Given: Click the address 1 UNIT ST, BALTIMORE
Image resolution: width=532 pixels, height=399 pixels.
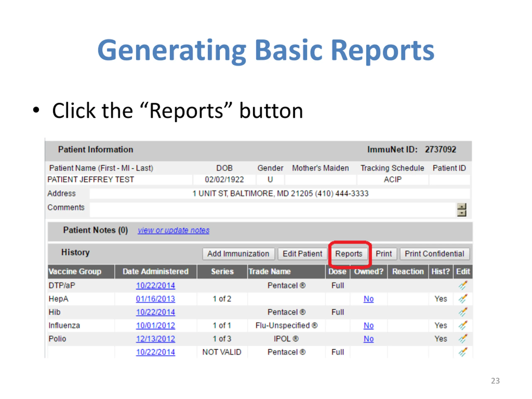Looking at the screenshot, I should [x=280, y=194].
